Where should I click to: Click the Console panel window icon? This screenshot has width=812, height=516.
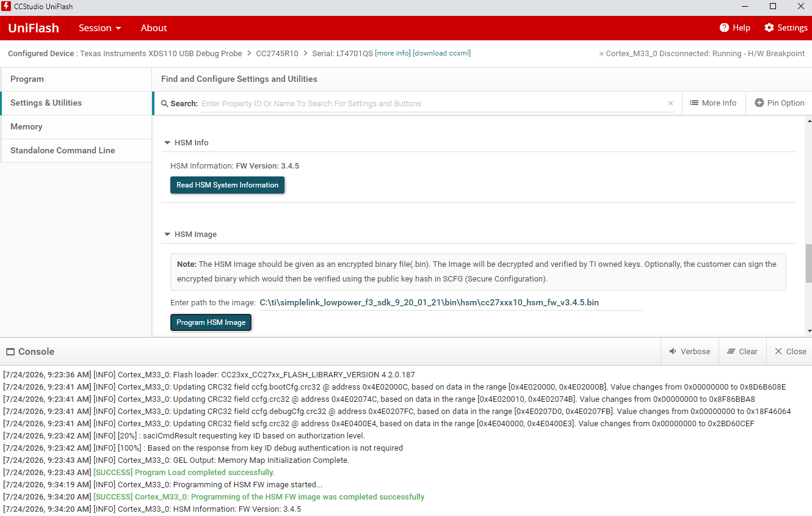click(10, 352)
